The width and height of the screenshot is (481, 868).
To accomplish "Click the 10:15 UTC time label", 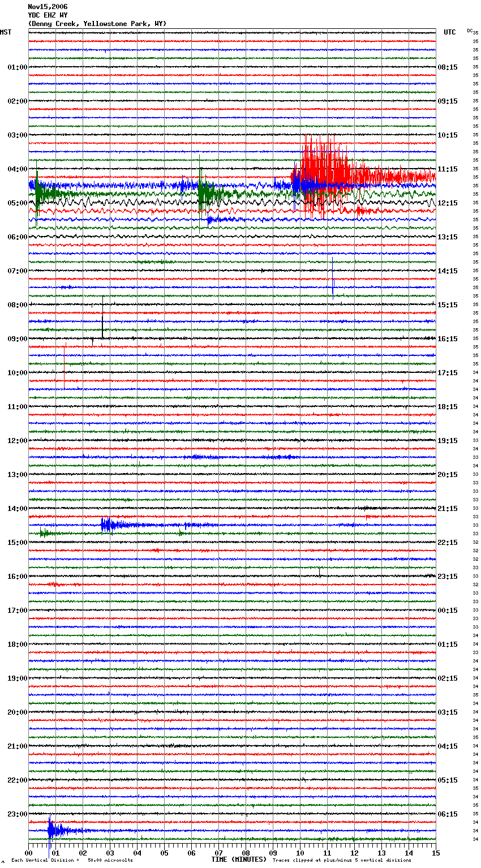I will 448,135.
